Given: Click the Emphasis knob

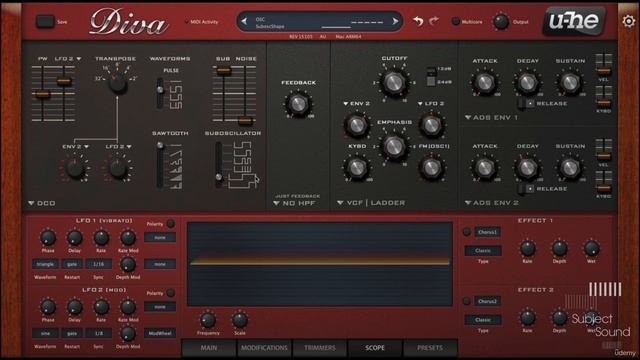Looking at the screenshot, I should click(394, 146).
